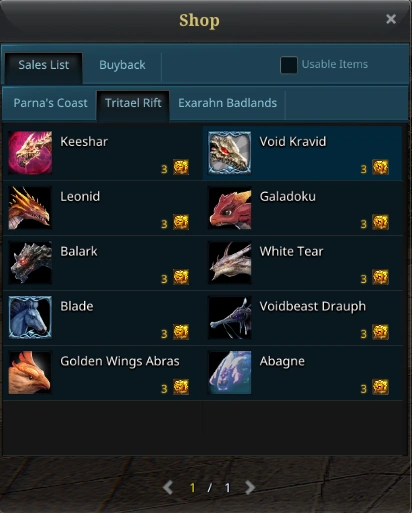Select the Sales List tab
This screenshot has height=513, width=412.
pyautogui.click(x=44, y=65)
